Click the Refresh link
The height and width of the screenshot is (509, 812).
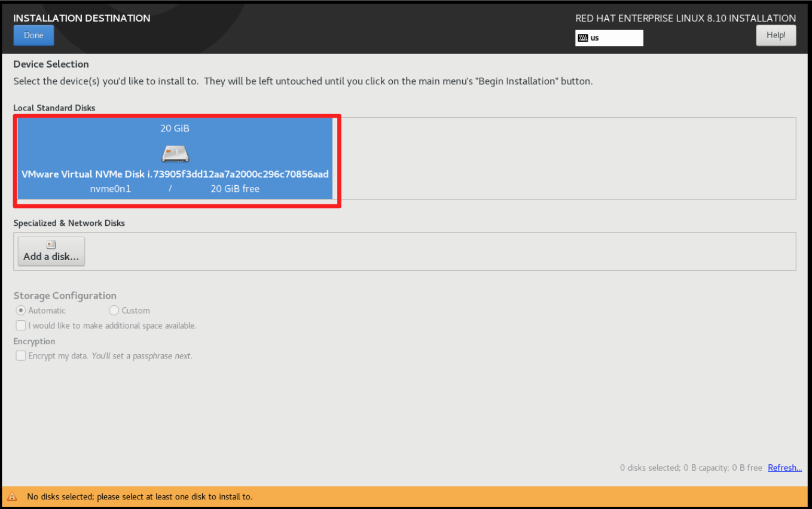pyautogui.click(x=784, y=467)
